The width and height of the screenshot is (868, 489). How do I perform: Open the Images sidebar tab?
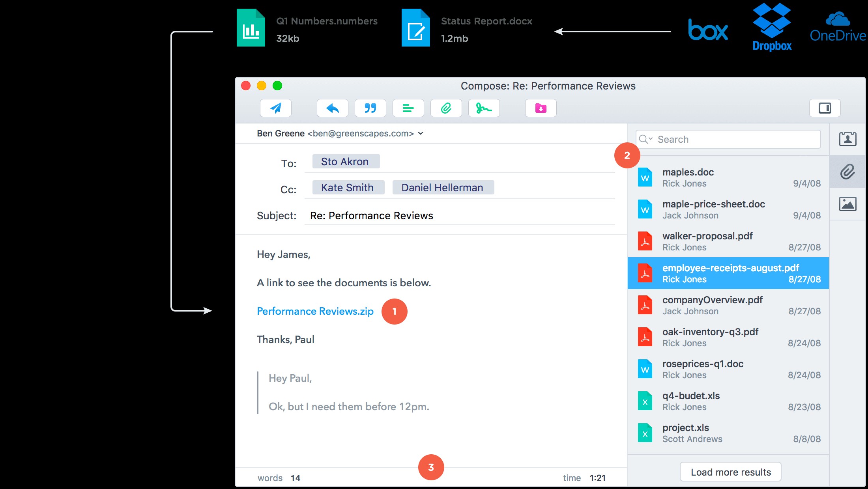847,204
